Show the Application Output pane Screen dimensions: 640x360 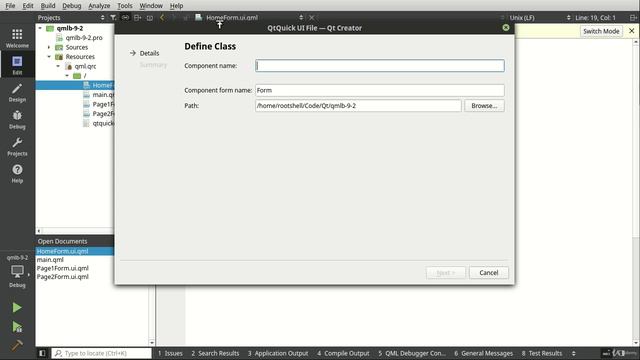[278, 353]
